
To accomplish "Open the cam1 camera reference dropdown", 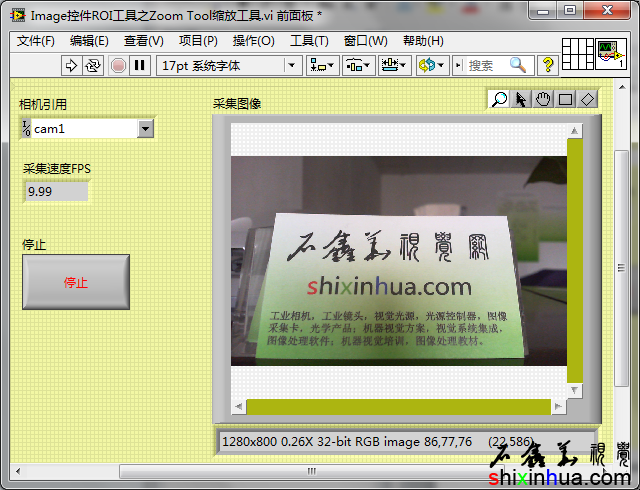I will [x=146, y=128].
